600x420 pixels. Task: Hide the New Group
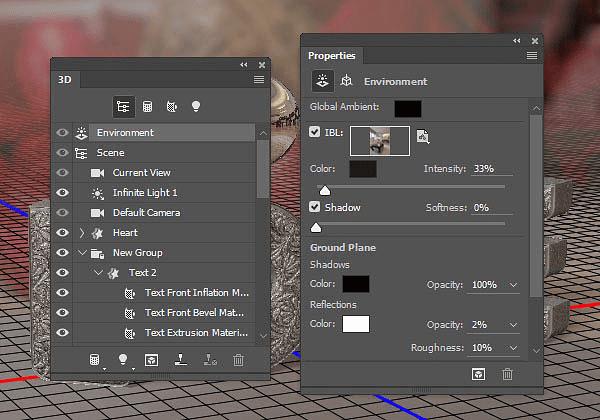point(62,252)
